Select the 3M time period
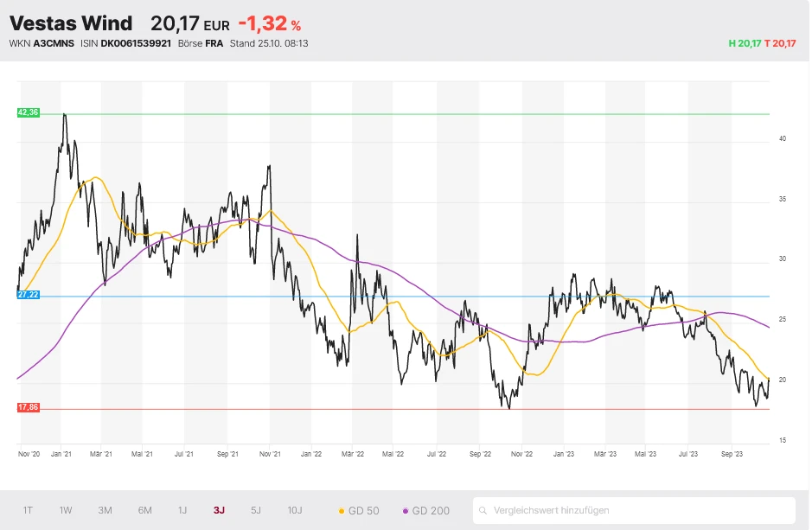The height and width of the screenshot is (530, 812). pos(105,510)
